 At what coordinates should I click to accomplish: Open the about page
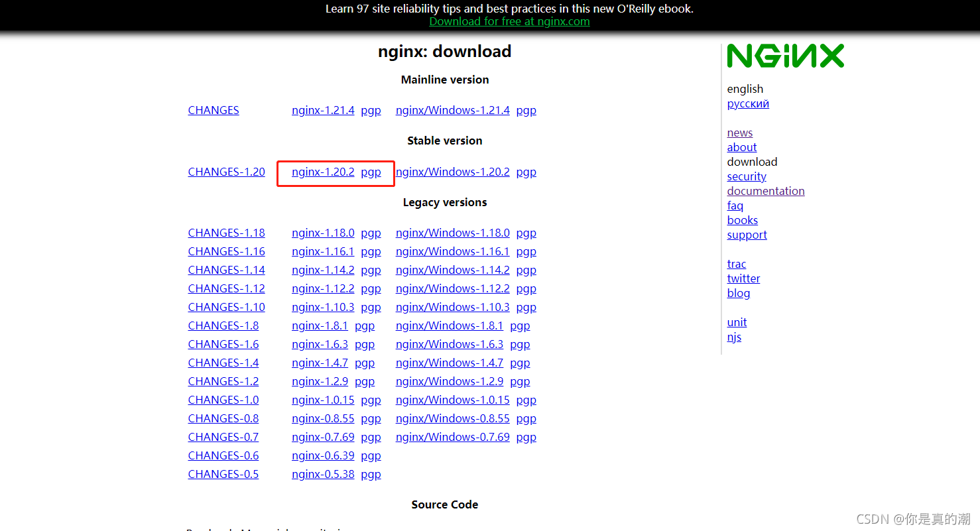click(x=742, y=147)
